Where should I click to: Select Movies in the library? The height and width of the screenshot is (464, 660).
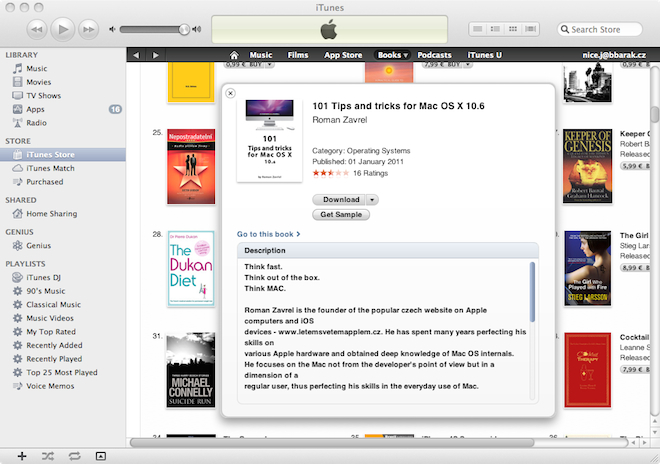click(x=63, y=82)
